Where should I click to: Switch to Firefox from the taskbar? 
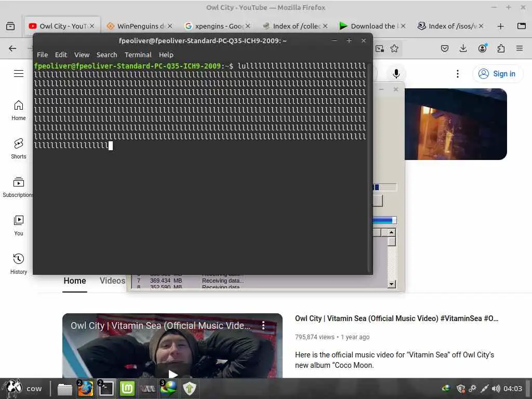[85, 389]
